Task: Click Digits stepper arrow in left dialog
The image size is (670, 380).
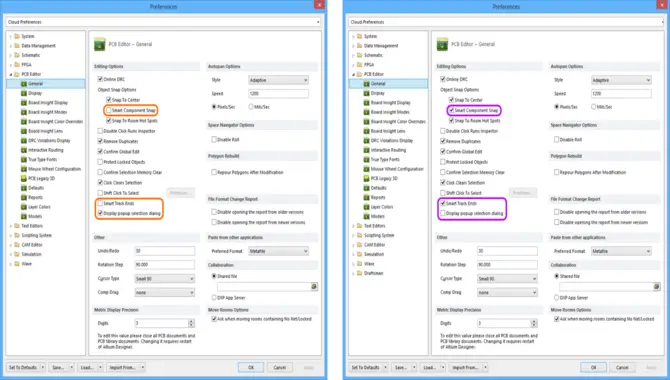Action: click(191, 323)
